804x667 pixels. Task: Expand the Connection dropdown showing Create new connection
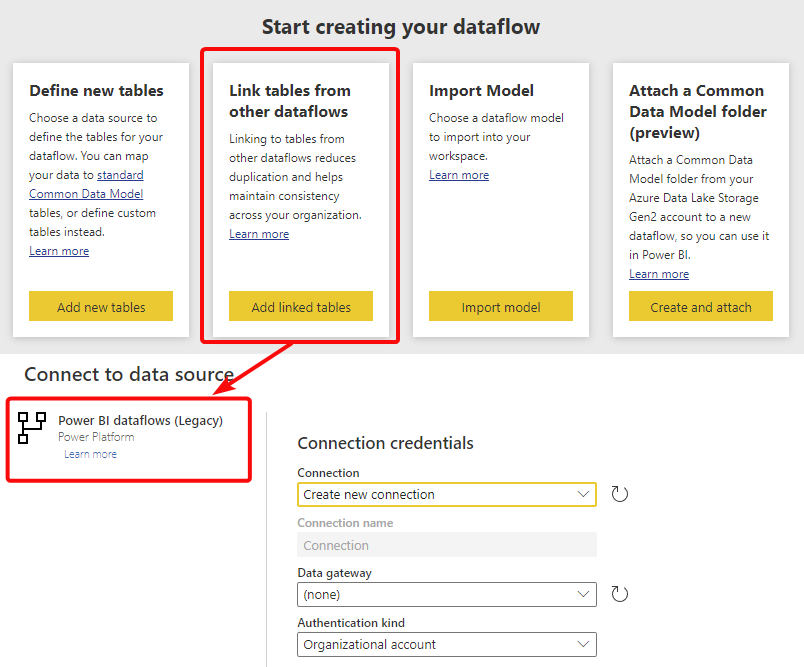[447, 495]
